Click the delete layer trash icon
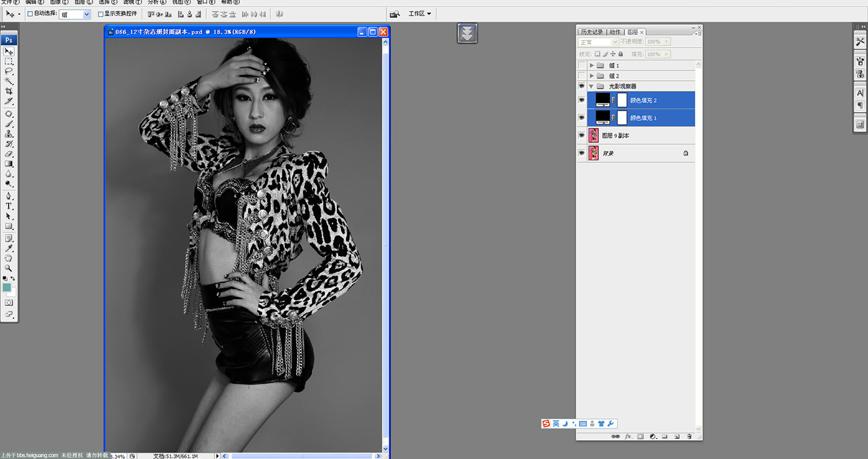868x459 pixels. (x=689, y=436)
